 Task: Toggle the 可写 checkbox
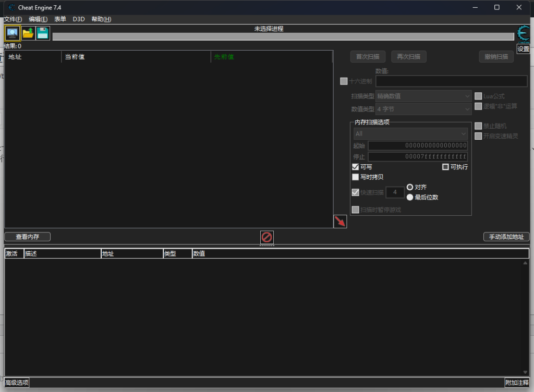click(x=356, y=167)
